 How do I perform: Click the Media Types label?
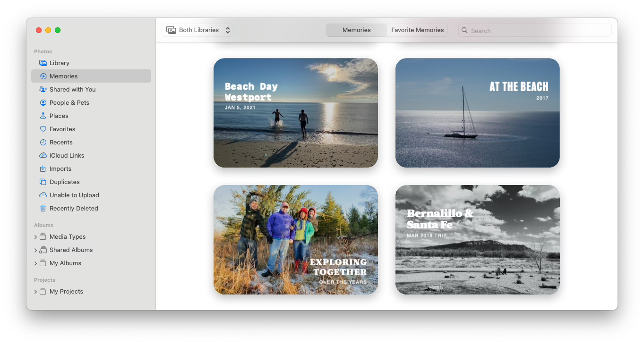[x=68, y=236]
